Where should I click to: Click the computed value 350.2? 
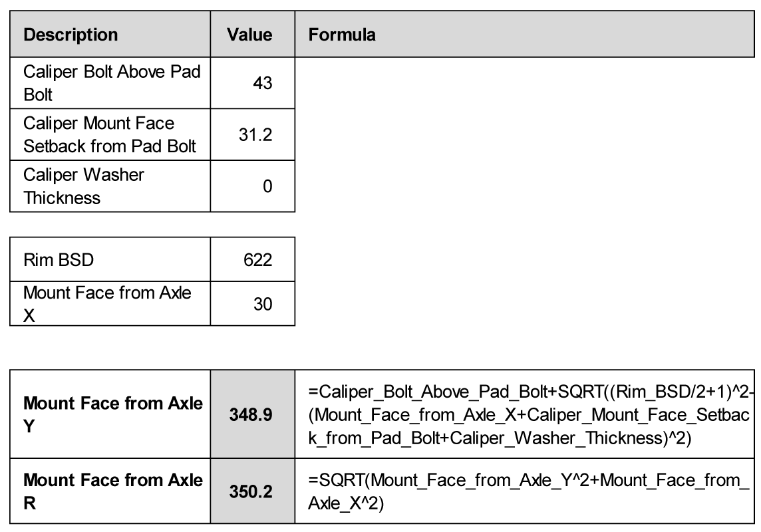coord(253,490)
